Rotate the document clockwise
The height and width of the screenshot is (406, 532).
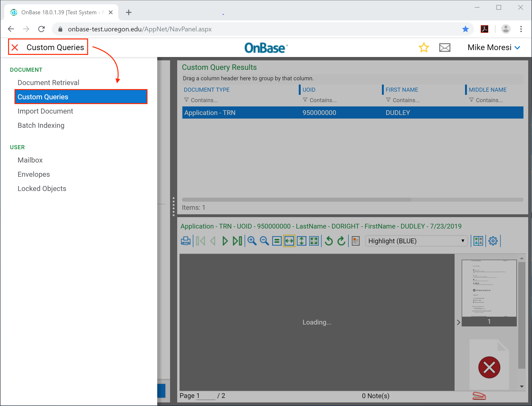341,241
